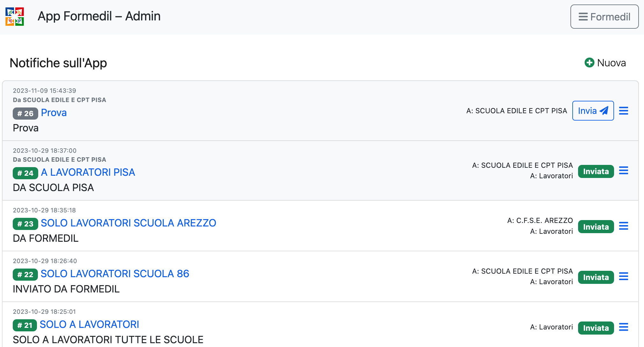The image size is (644, 347).
Task: Open the Formedil hamburger menu
Action: point(604,17)
